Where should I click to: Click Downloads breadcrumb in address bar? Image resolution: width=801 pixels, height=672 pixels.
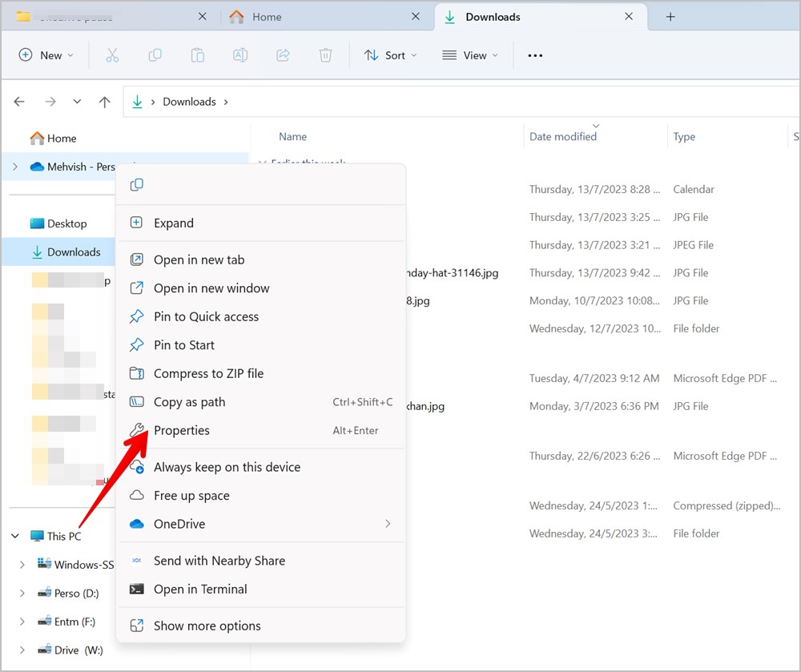click(190, 102)
